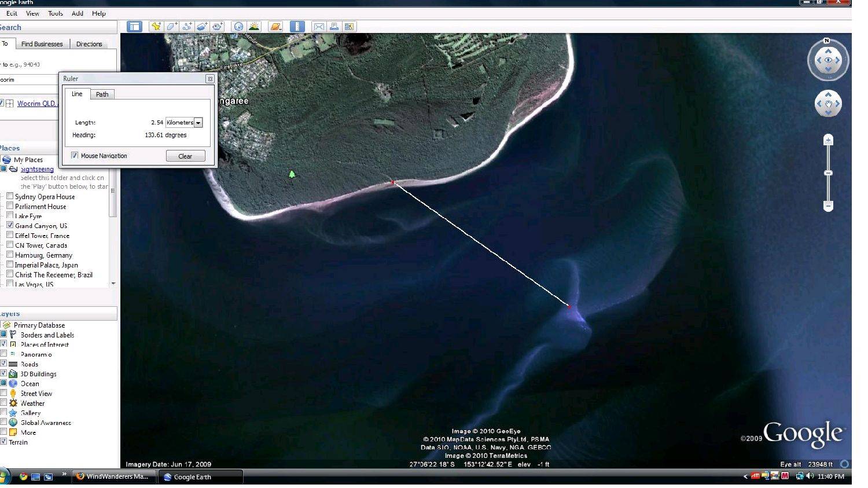
Task: Click the Add Placemark pushpin icon
Action: 156,27
